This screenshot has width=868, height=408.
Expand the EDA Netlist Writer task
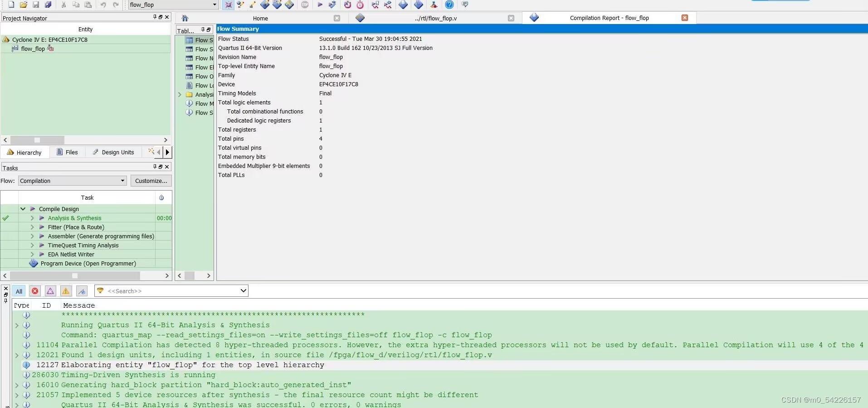pyautogui.click(x=32, y=254)
